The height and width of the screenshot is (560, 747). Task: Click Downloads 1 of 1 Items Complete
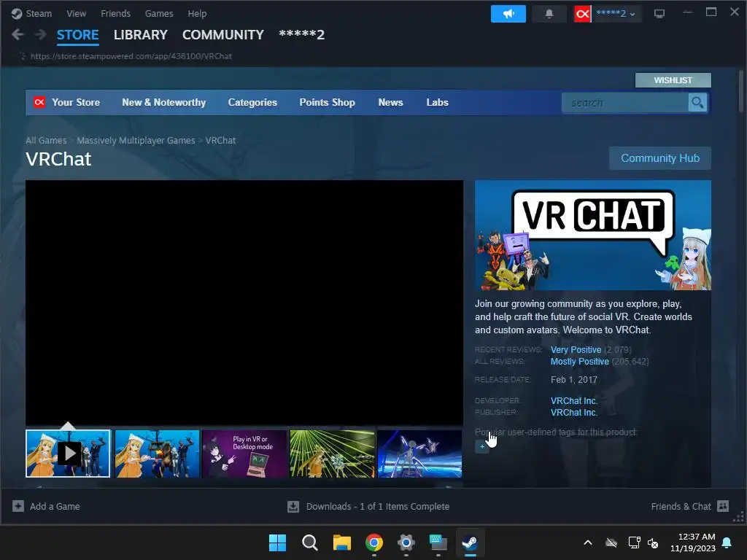(x=378, y=506)
